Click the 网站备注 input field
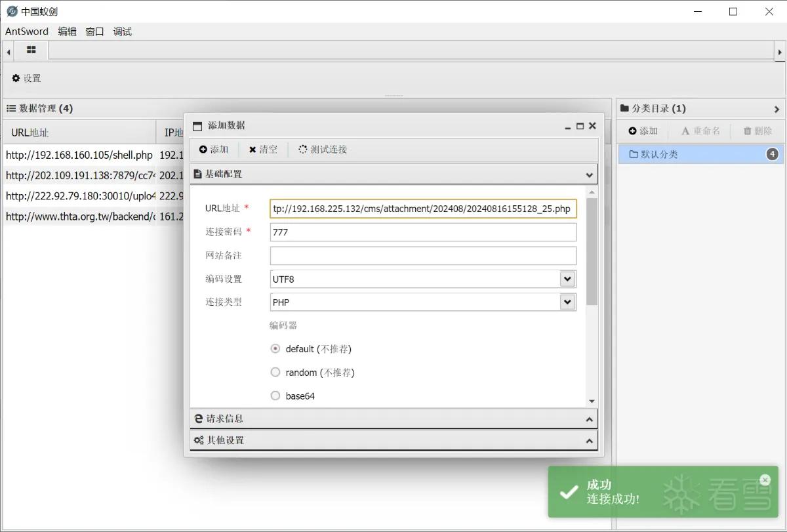The width and height of the screenshot is (787, 532). click(x=423, y=256)
